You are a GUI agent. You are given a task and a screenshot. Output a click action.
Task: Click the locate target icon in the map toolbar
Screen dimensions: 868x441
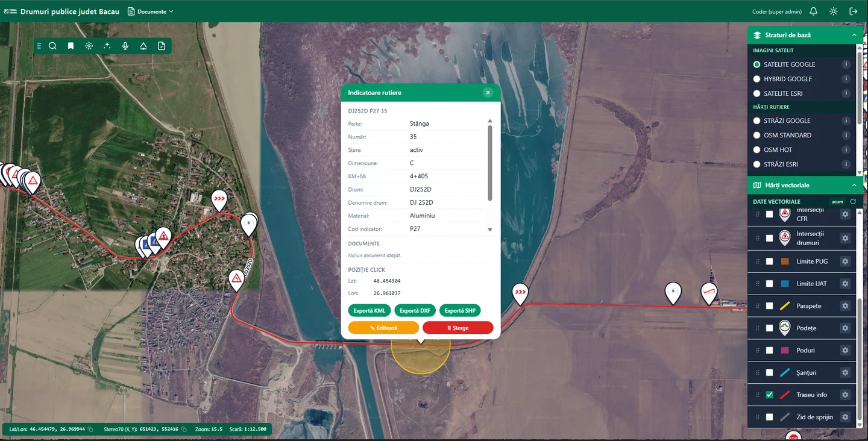pyautogui.click(x=89, y=46)
